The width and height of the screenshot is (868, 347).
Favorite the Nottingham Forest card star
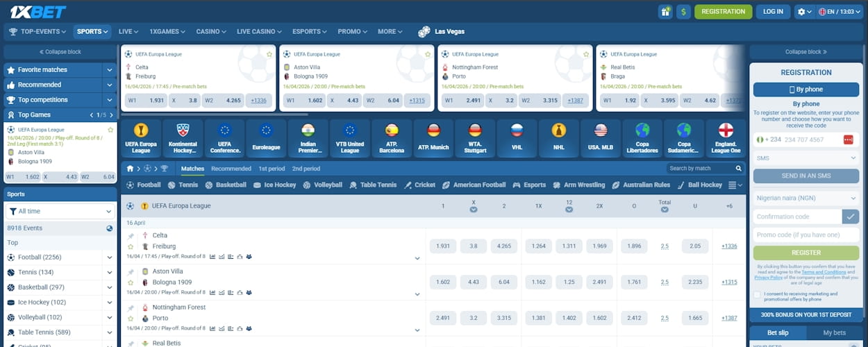click(586, 54)
